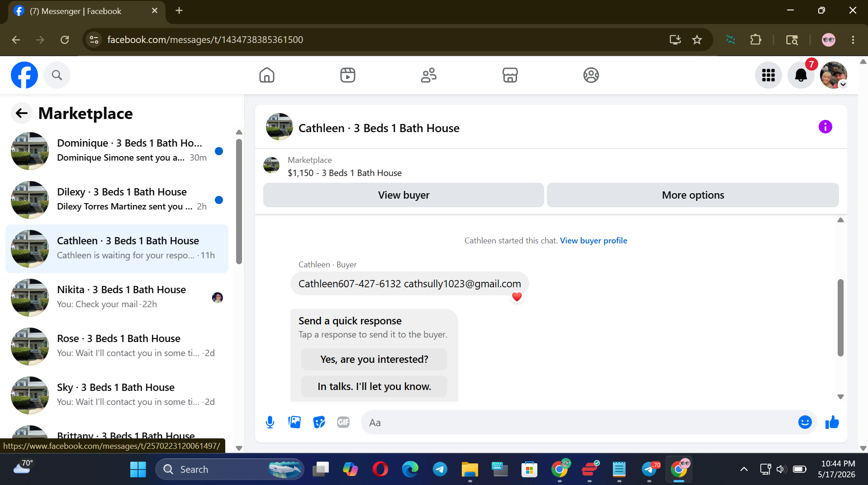The image size is (868, 485).
Task: Click the Windows taskbar Search box
Action: [x=229, y=469]
